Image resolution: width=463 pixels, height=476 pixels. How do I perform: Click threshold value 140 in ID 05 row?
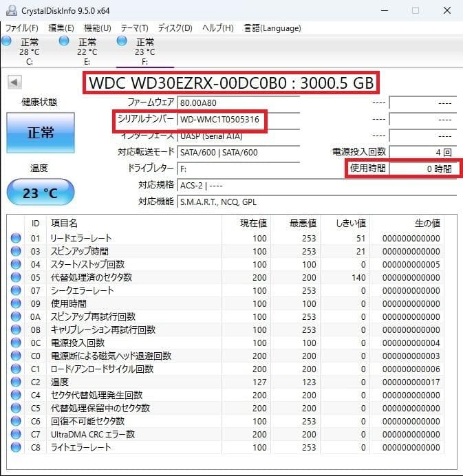tap(358, 277)
